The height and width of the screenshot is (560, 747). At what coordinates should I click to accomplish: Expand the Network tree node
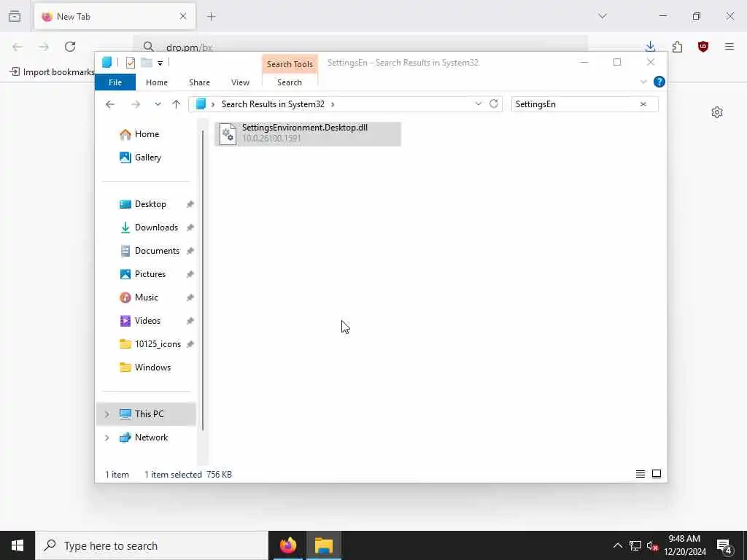point(107,437)
